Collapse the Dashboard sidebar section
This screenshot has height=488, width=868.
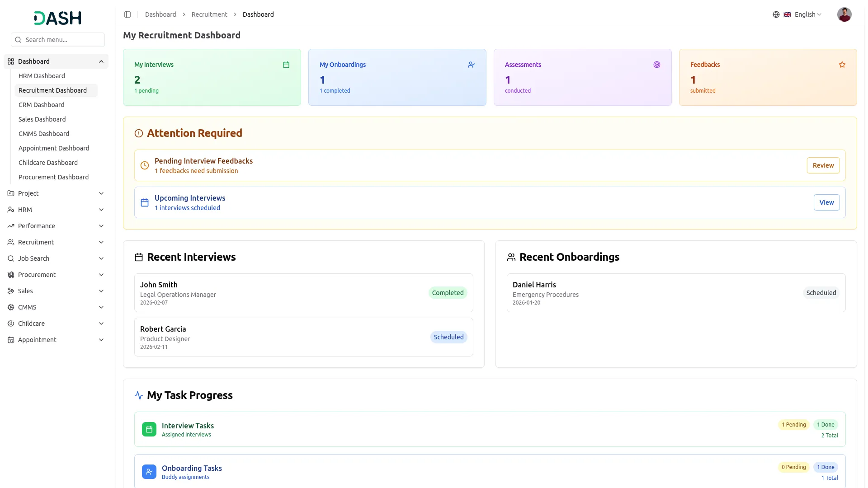[101, 61]
